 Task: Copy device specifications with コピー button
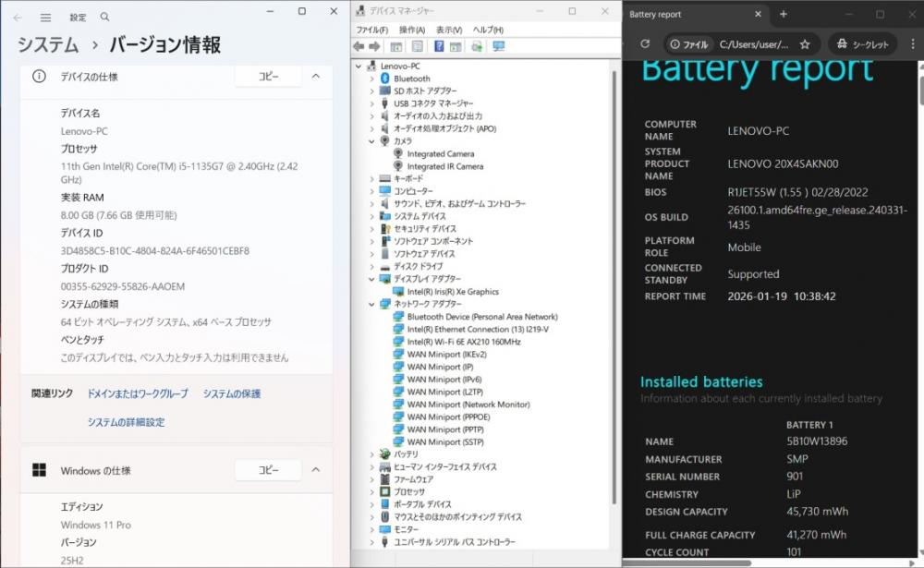tap(268, 77)
